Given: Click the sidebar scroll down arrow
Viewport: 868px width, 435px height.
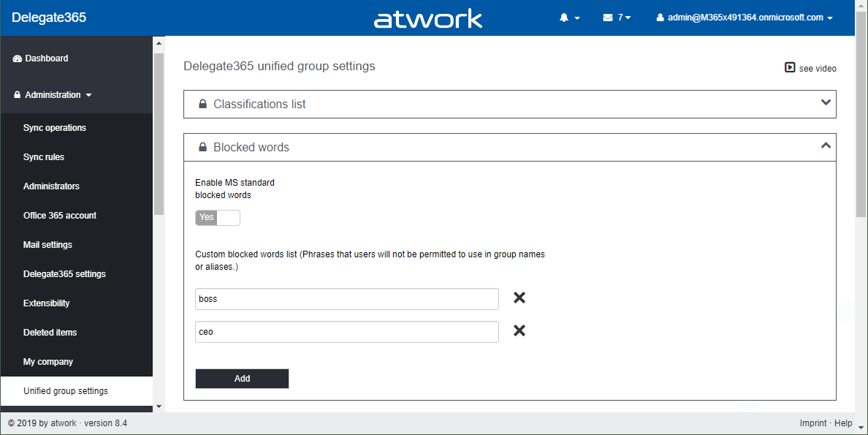Looking at the screenshot, I should [x=159, y=406].
